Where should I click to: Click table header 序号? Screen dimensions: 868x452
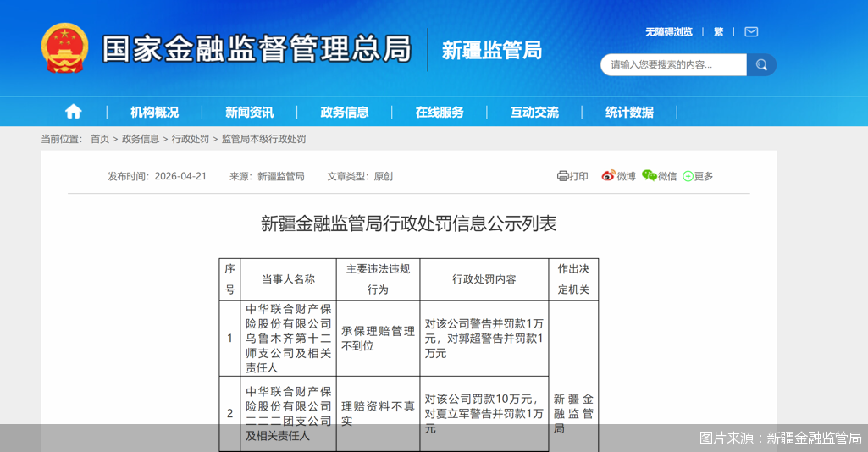point(229,279)
